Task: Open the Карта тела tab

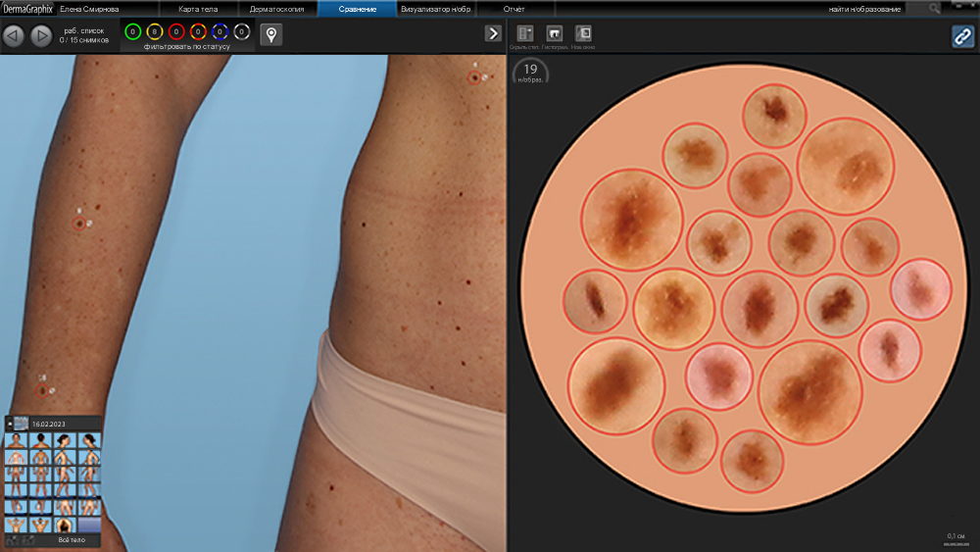Action: pyautogui.click(x=198, y=9)
